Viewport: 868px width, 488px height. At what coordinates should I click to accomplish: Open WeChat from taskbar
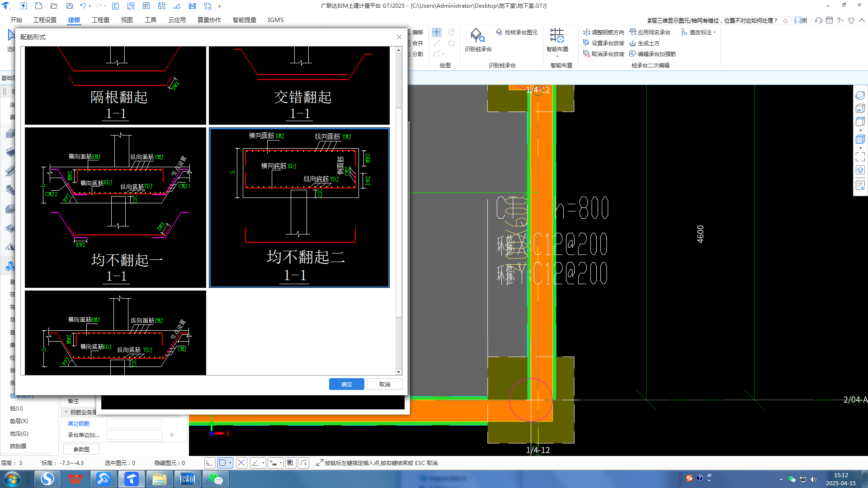215,479
